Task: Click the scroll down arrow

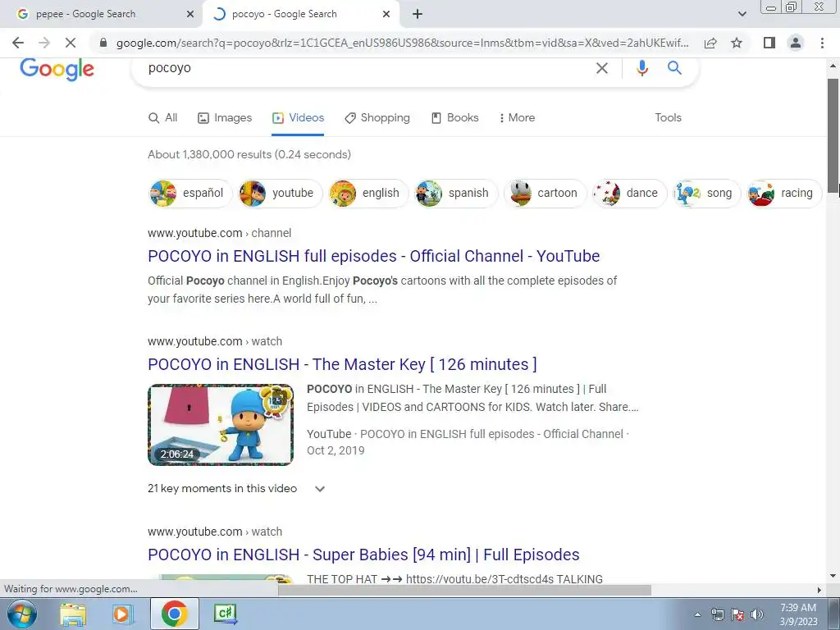Action: click(x=833, y=577)
